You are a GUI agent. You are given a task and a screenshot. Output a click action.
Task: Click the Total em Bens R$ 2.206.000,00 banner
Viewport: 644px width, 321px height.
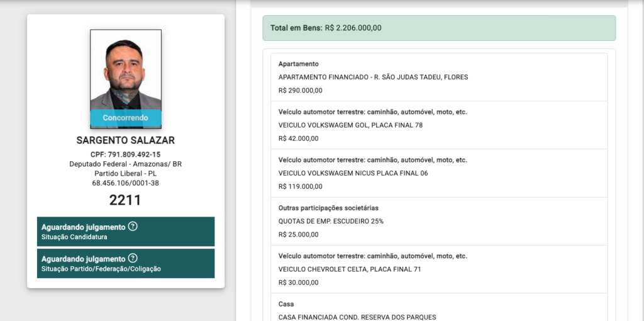(x=439, y=28)
